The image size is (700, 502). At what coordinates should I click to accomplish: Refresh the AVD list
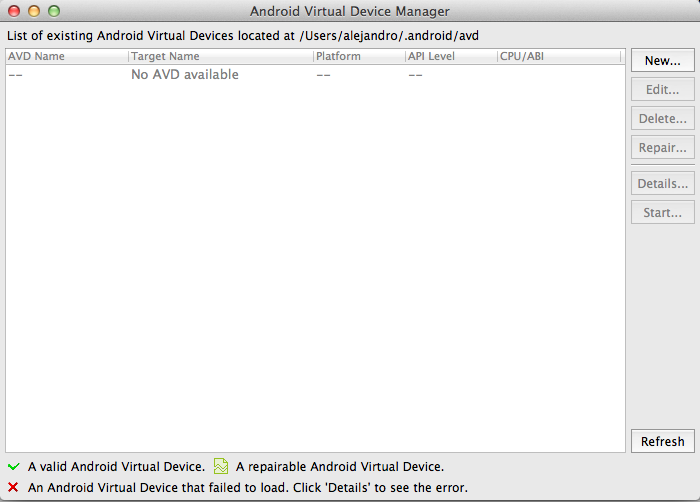coord(662,441)
